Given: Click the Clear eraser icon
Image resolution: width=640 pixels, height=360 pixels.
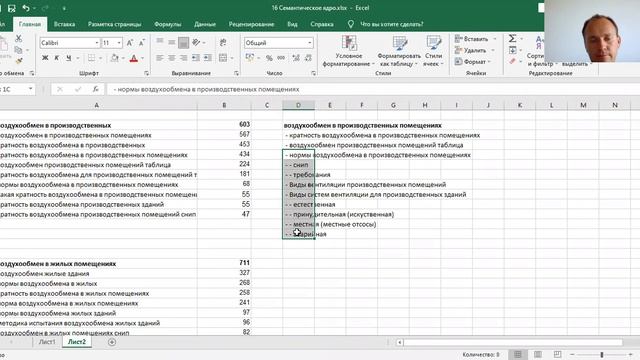Looking at the screenshot, I should [x=512, y=61].
